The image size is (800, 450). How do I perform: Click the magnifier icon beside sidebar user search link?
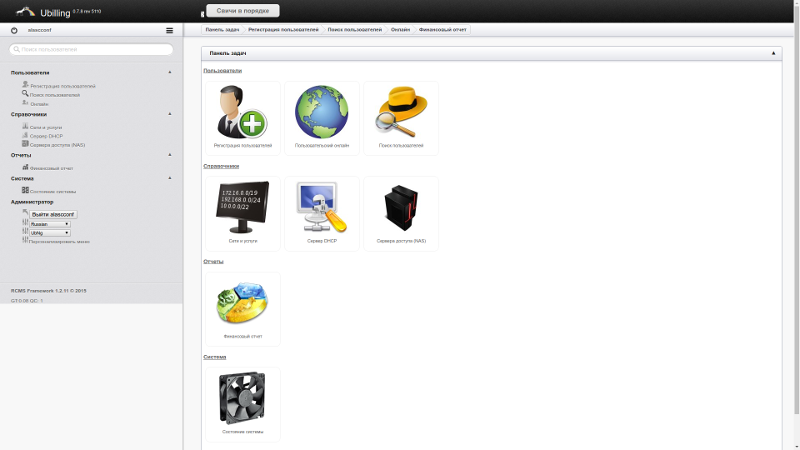pyautogui.click(x=25, y=93)
